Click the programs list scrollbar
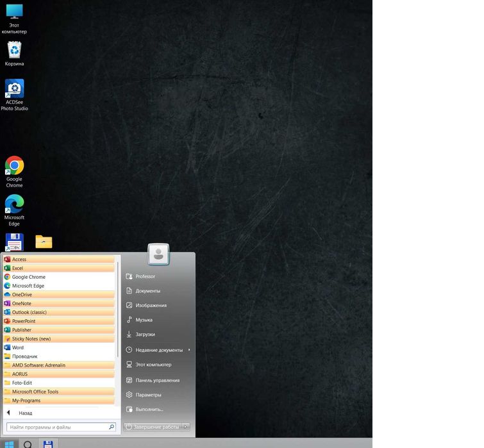Screen dimensions: 484x448 (117, 310)
